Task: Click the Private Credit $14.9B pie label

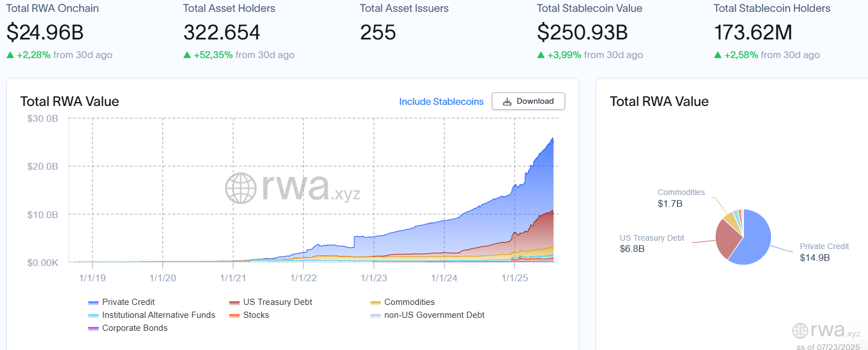Action: point(823,252)
